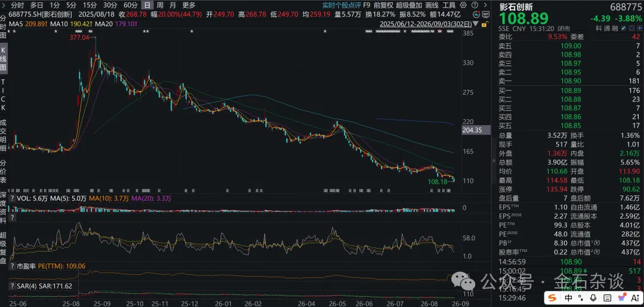644x307 pixels.
Task: Expand the 更多 period options
Action: pyautogui.click(x=189, y=5)
